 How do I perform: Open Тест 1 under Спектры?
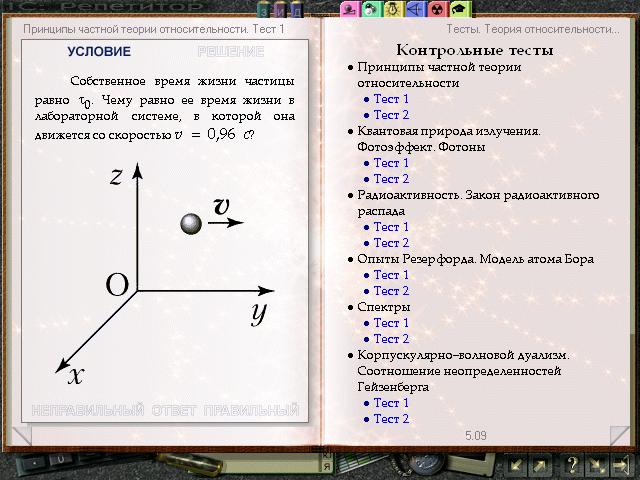pos(391,323)
